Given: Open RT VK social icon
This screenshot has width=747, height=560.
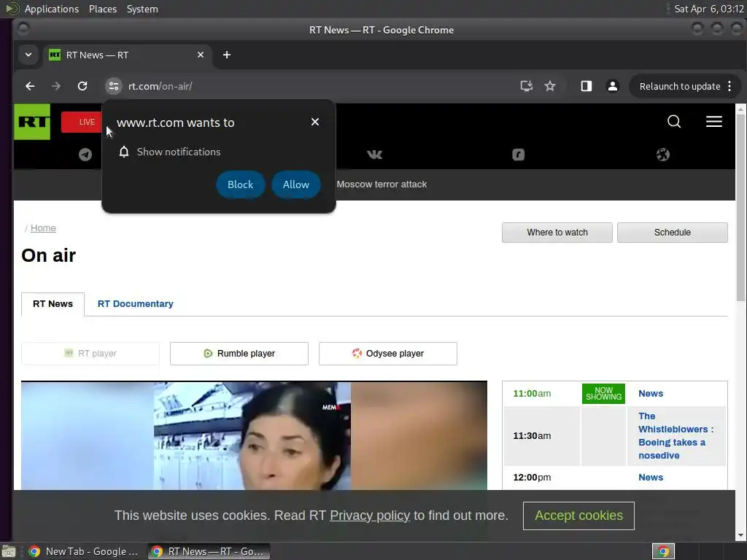Looking at the screenshot, I should [374, 155].
